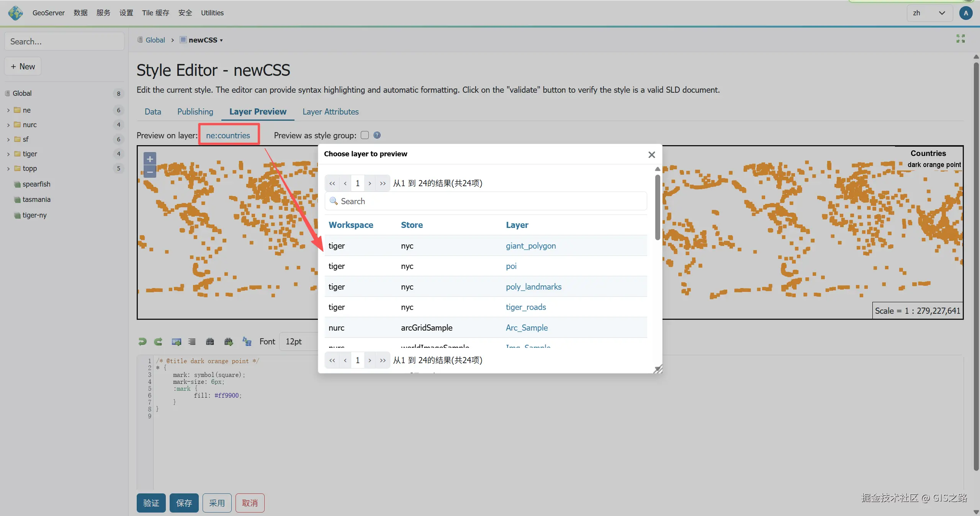Click the undo arrow in editor toolbar
The image size is (980, 516).
point(142,341)
